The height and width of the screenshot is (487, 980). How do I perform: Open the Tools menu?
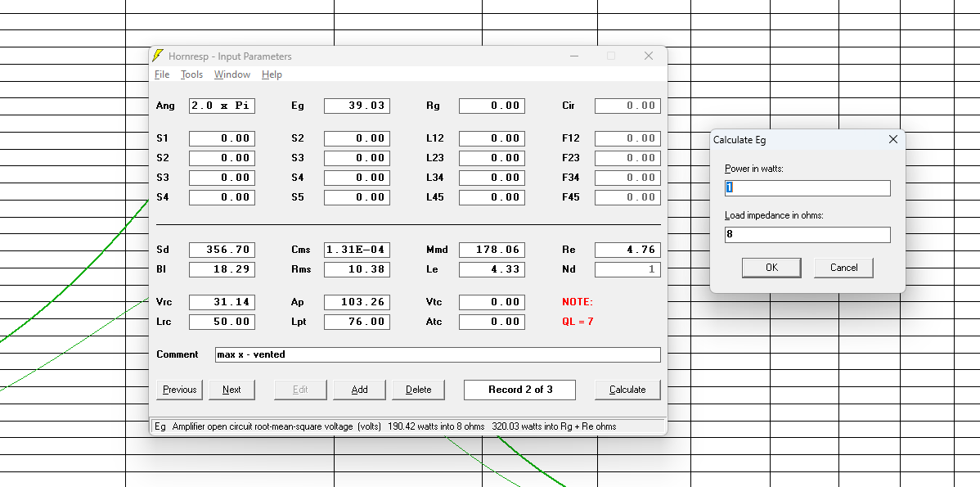(192, 74)
